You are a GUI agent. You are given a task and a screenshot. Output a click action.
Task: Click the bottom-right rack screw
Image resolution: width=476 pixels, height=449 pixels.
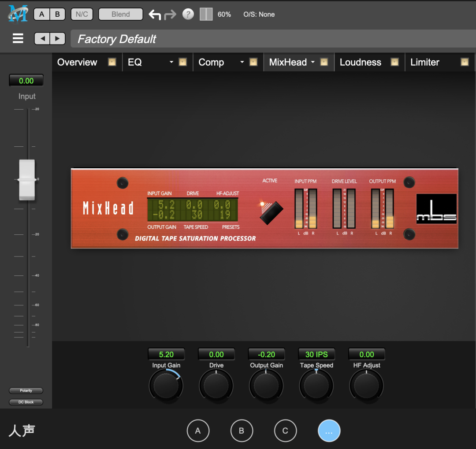click(409, 234)
